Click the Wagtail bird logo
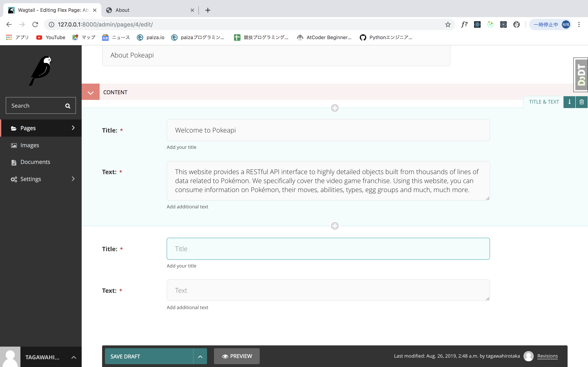Screen dimensions: 588x367 click(x=41, y=71)
